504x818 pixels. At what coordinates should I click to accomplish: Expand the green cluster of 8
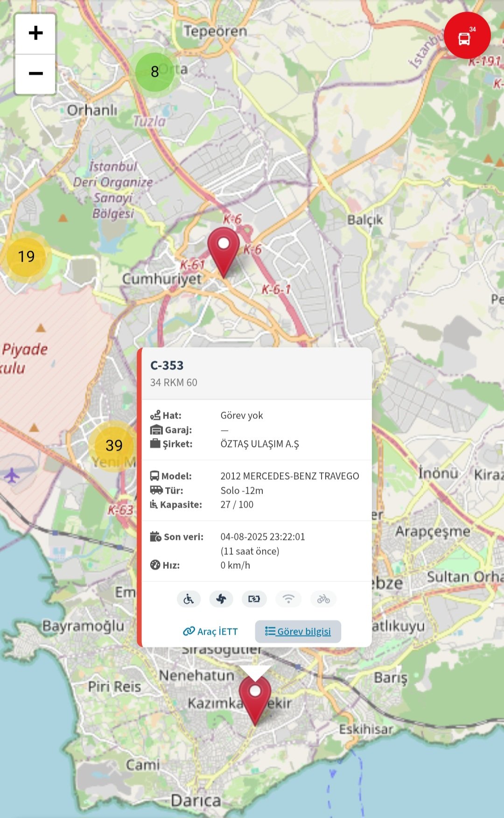point(155,72)
